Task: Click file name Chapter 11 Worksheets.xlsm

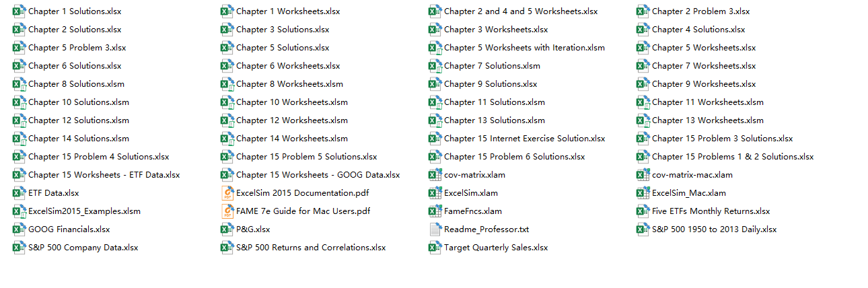Action: click(x=708, y=102)
